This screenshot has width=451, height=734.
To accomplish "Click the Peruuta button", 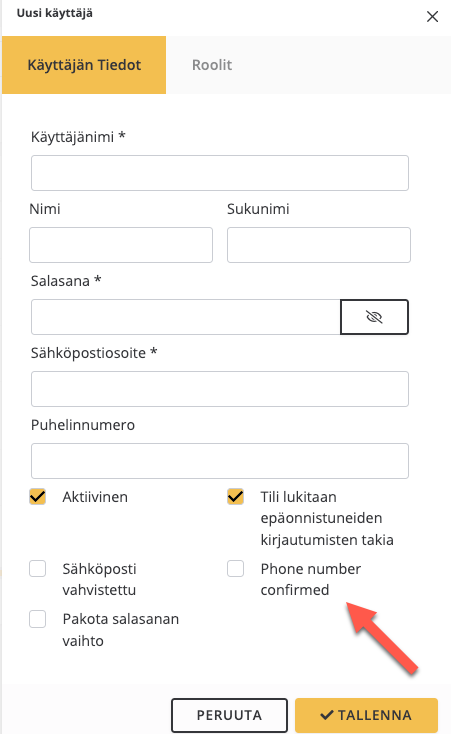I will (x=229, y=715).
